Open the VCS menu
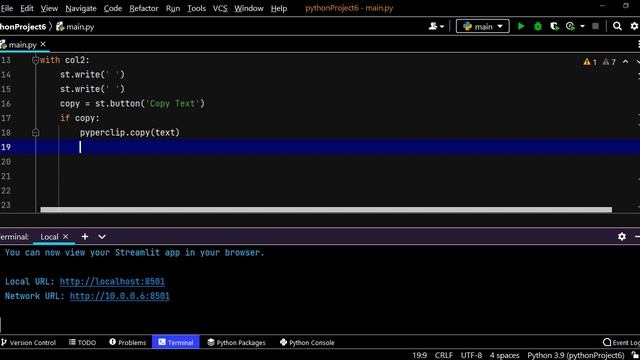 pos(220,8)
